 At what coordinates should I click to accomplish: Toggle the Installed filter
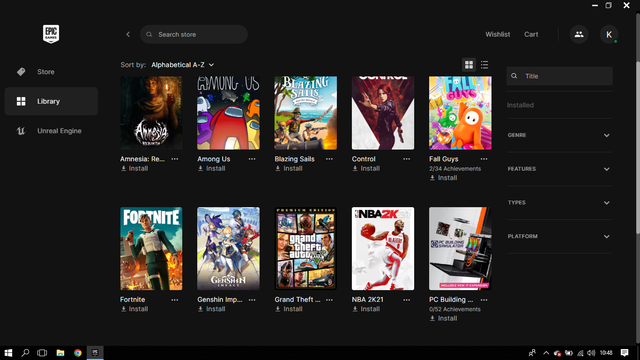coord(520,105)
